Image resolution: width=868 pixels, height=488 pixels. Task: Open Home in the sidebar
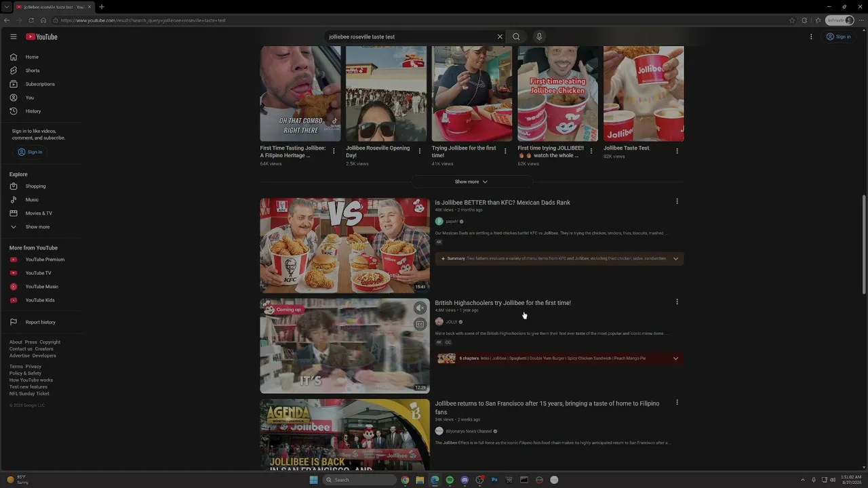click(x=33, y=57)
